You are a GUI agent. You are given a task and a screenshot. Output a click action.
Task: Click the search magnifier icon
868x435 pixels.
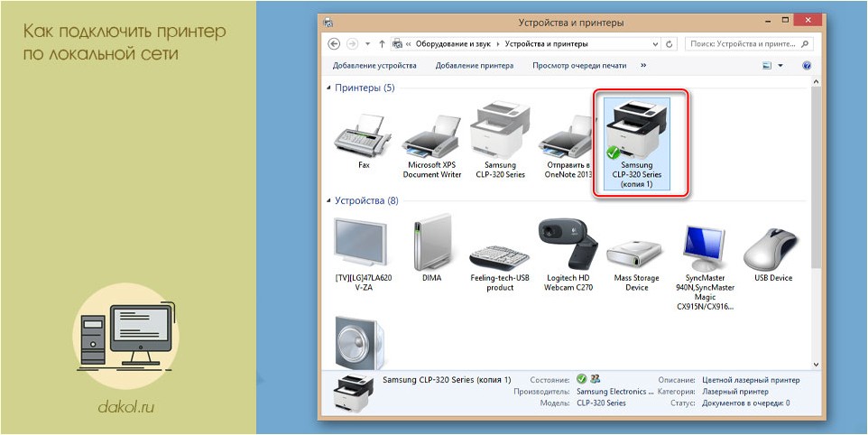(804, 43)
